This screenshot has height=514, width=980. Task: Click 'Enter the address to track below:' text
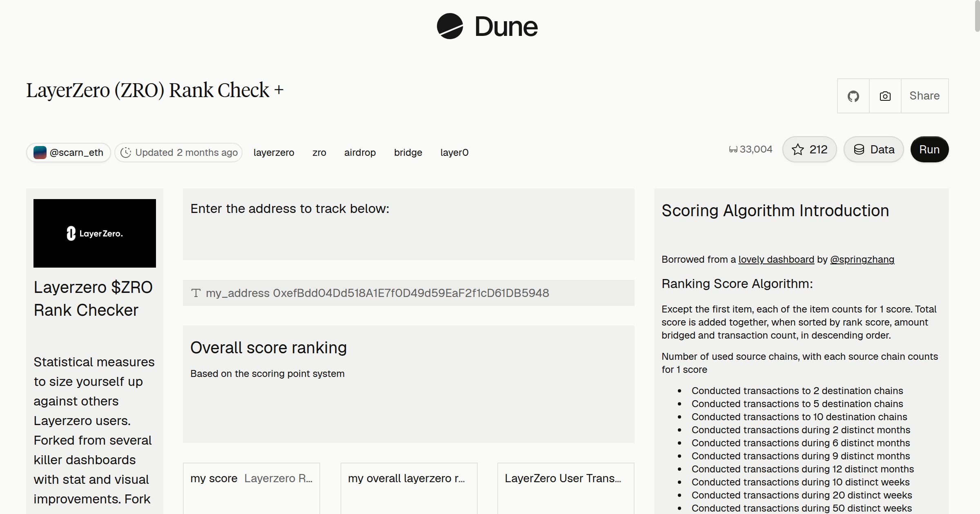(x=290, y=208)
